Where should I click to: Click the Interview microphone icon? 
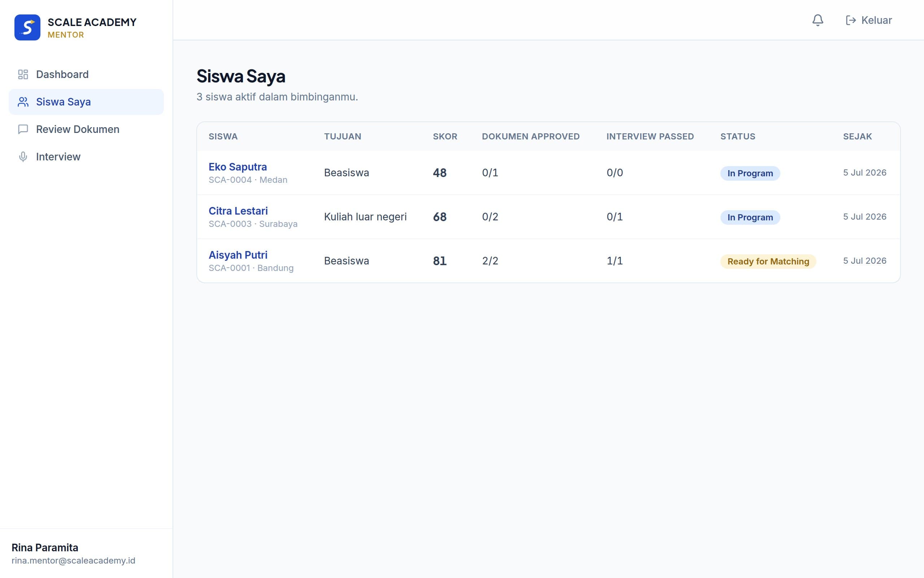(x=23, y=157)
